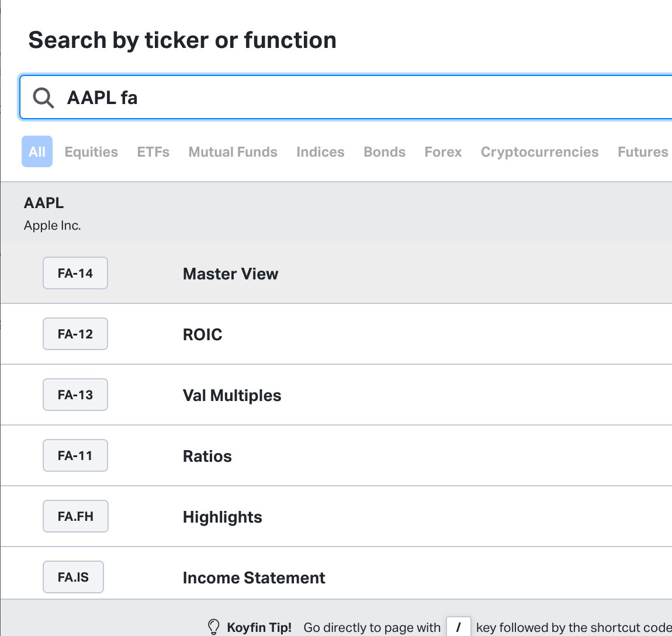
Task: Switch to the Forex tab
Action: tap(443, 152)
